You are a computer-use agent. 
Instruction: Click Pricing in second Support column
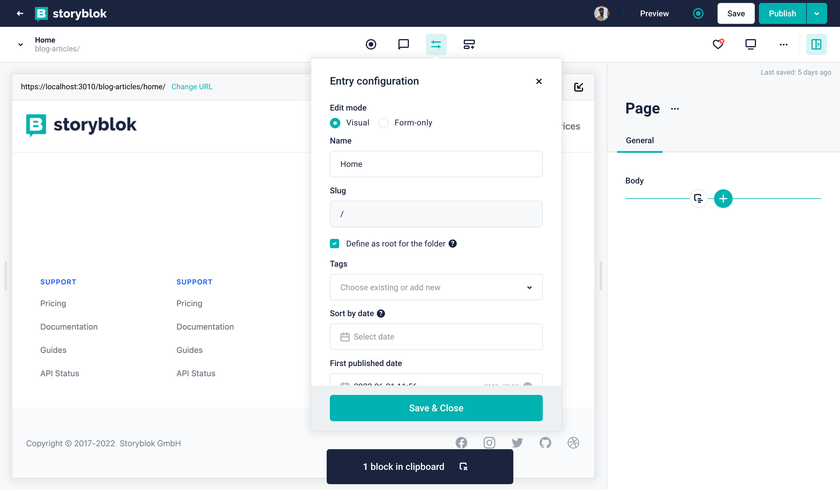[189, 303]
